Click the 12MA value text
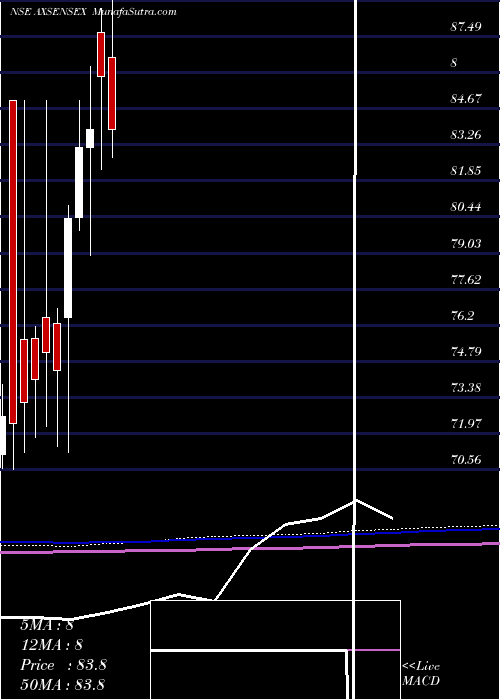This screenshot has width=500, height=700. (51, 645)
